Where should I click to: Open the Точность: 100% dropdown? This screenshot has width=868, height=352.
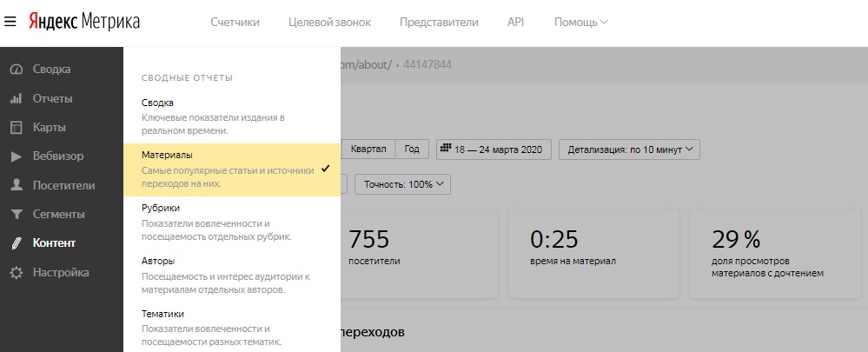click(402, 184)
